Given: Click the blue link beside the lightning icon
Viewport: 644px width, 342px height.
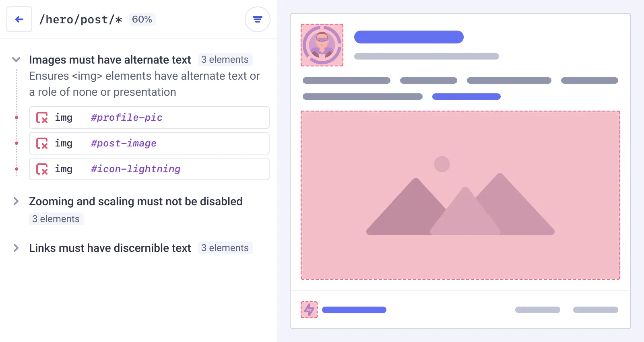Looking at the screenshot, I should (x=354, y=310).
